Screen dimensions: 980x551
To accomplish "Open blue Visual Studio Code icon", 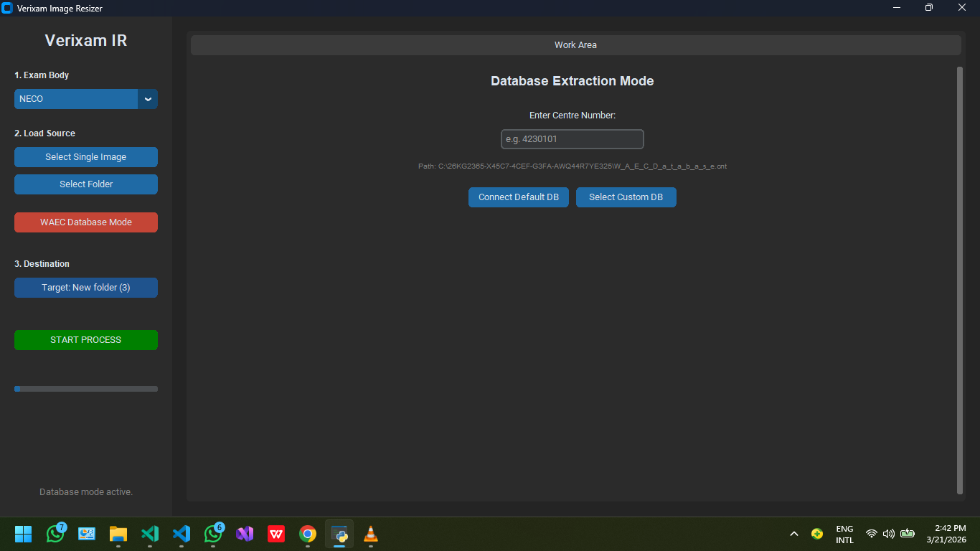I will [182, 534].
